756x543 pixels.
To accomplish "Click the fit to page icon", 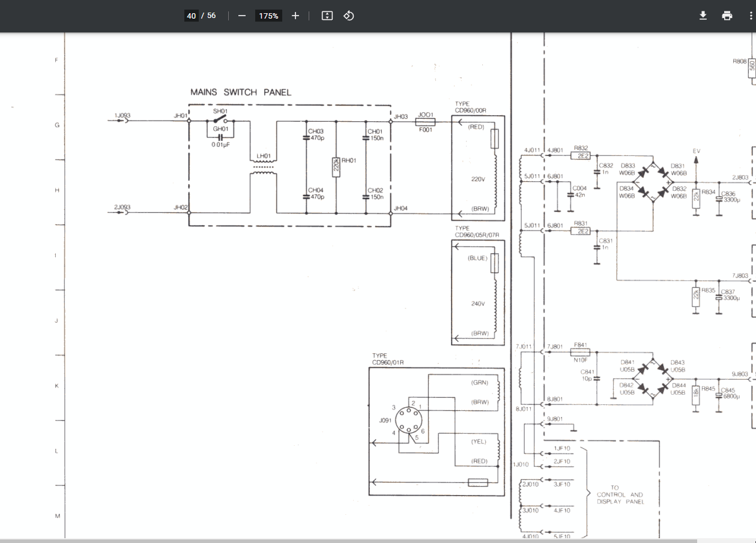I will tap(327, 16).
